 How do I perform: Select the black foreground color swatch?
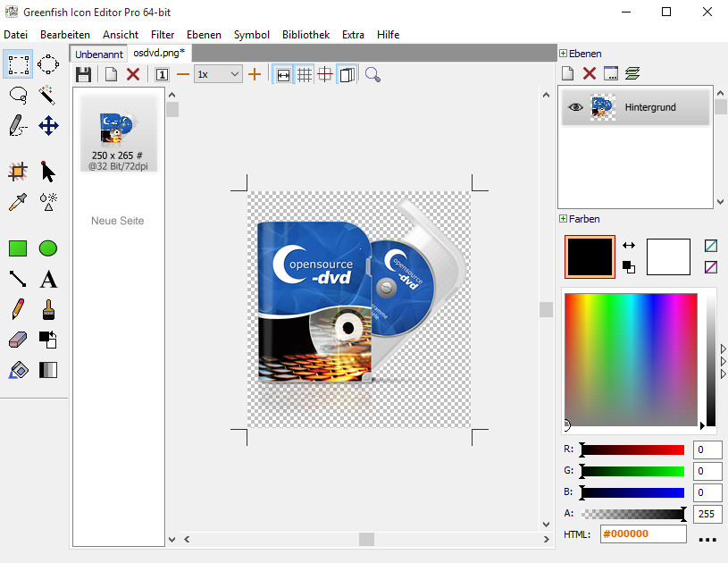click(590, 256)
